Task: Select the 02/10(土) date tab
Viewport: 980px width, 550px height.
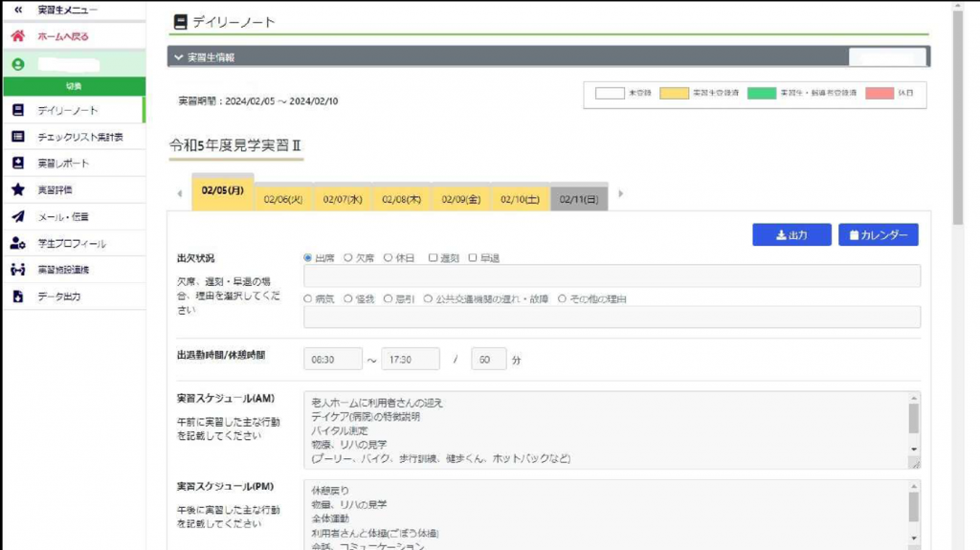Action: [520, 199]
